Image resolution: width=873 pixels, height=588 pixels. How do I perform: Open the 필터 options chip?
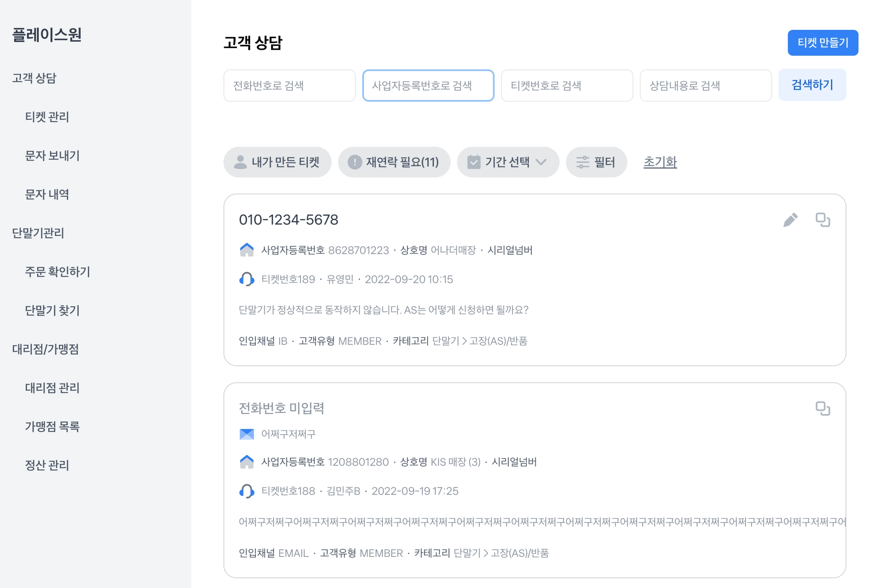point(596,162)
